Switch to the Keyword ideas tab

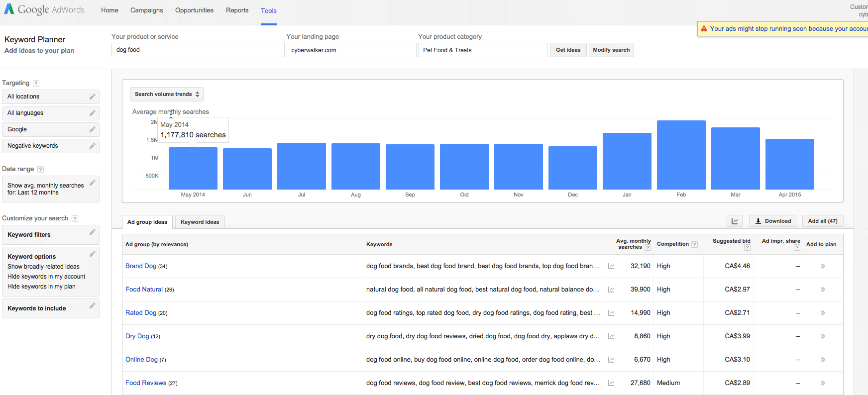click(200, 222)
